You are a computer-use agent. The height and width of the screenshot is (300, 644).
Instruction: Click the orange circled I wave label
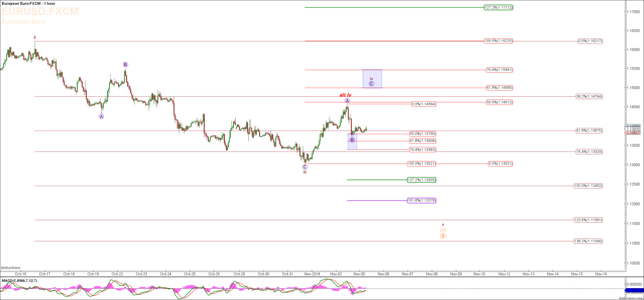[x=443, y=236]
